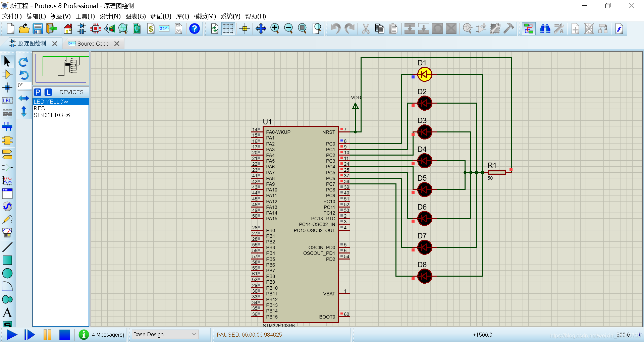Click the Zoom In magnifier icon
644x342 pixels.
pos(275,29)
